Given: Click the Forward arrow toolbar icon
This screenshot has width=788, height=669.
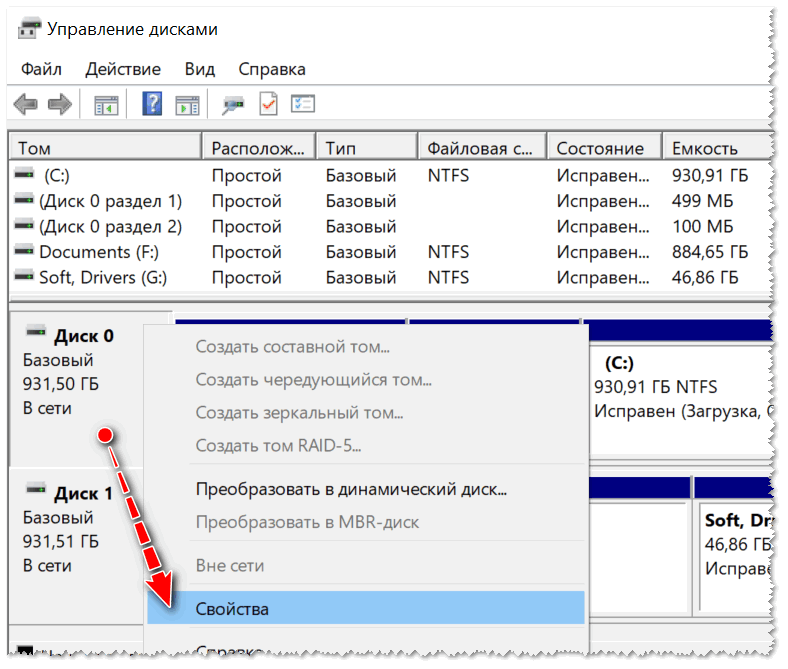Looking at the screenshot, I should point(60,105).
